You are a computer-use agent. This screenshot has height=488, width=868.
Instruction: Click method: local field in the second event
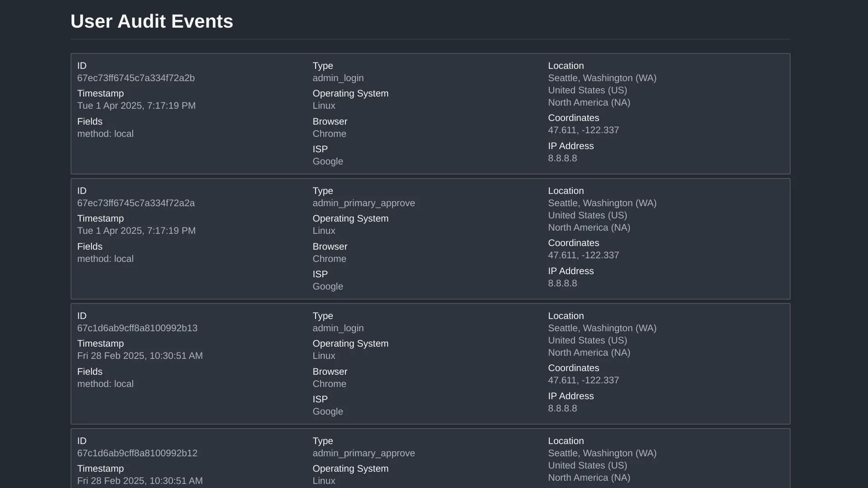pos(105,259)
